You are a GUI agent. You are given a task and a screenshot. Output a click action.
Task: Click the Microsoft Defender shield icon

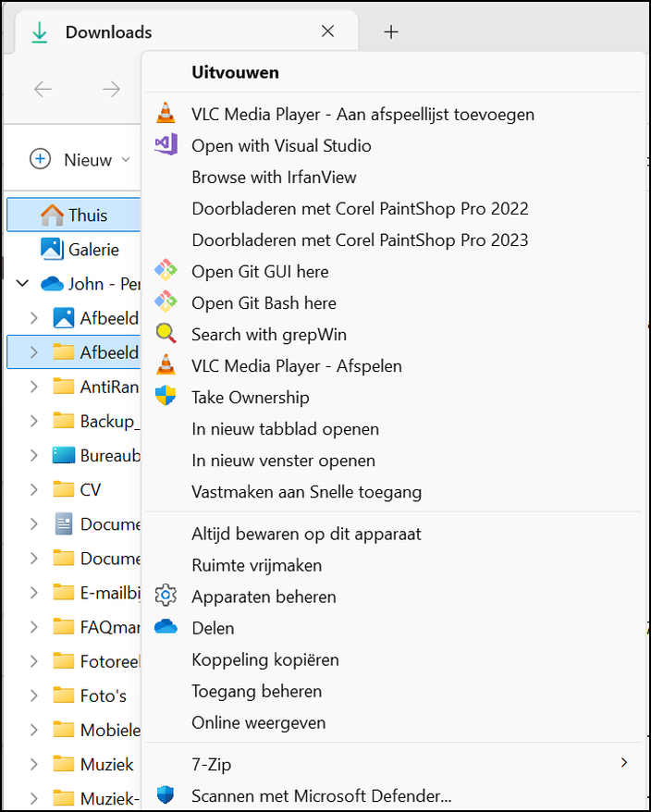pyautogui.click(x=166, y=795)
